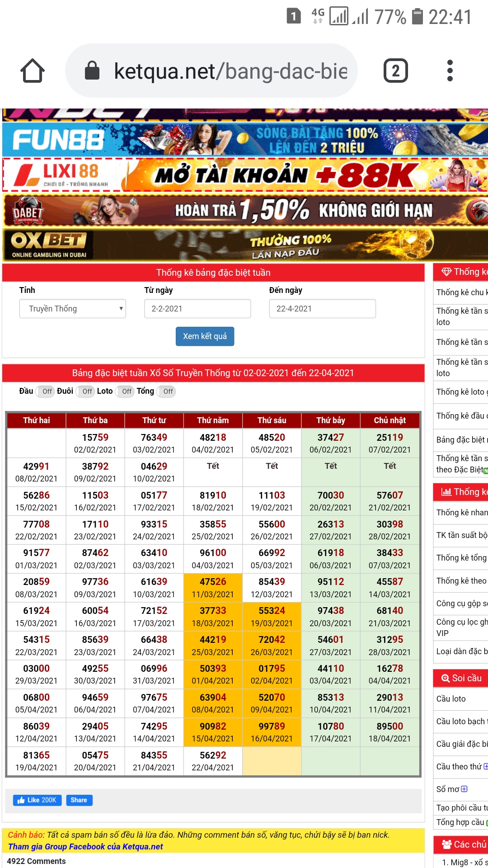Screen dimensions: 488x868
Task: Open Cầu loto in the sidebar menu
Action: point(451,699)
